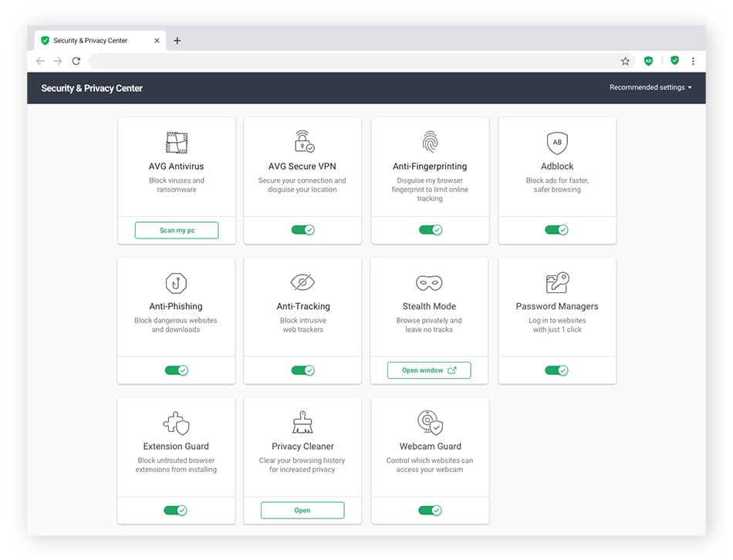The width and height of the screenshot is (733, 560).
Task: Click the AVG Antivirus shield map icon
Action: 177,143
